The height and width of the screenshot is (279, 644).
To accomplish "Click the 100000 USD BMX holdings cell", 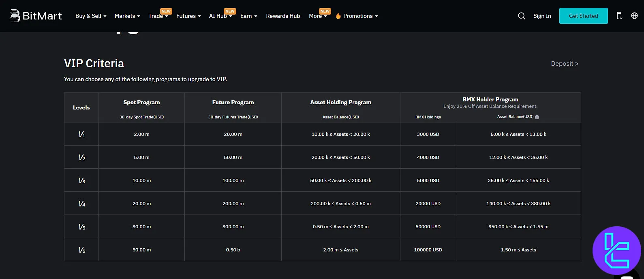I will (x=428, y=250).
